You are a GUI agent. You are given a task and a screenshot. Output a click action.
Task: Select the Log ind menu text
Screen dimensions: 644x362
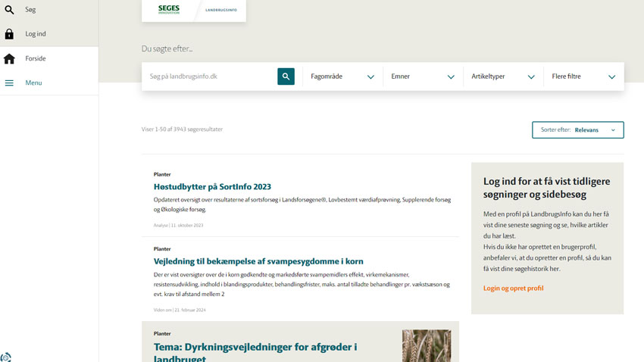(x=36, y=34)
